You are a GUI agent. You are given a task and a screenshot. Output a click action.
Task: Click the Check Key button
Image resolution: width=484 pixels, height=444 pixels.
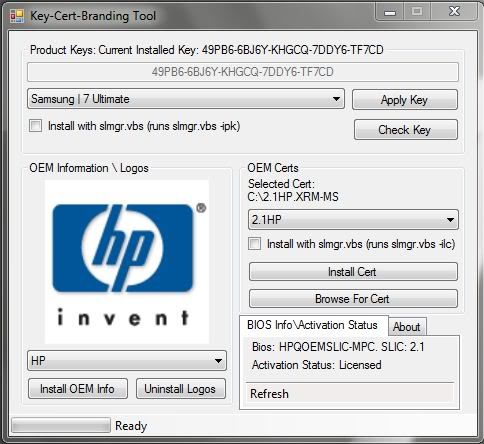coord(406,129)
